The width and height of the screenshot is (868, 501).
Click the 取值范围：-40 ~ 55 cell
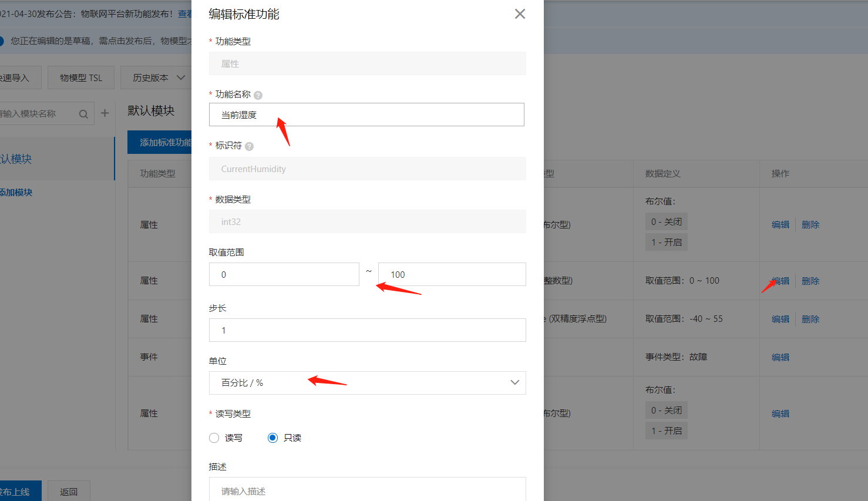[684, 319]
